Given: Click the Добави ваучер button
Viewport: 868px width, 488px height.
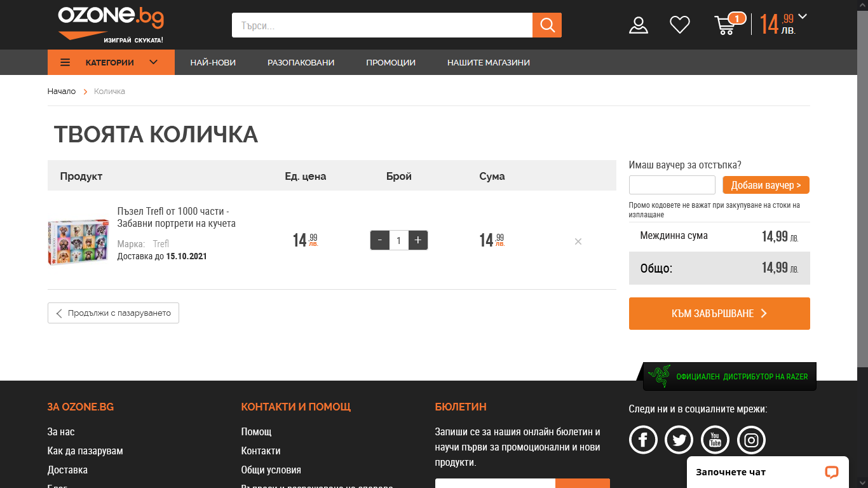Looking at the screenshot, I should (x=766, y=185).
